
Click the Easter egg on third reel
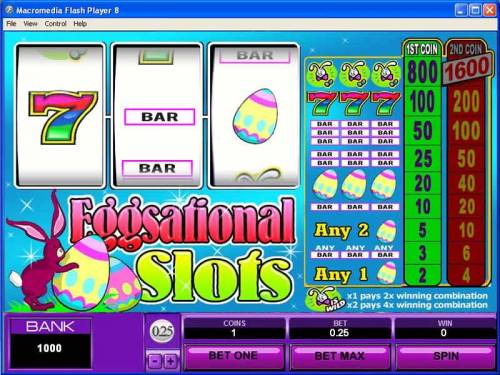point(255,116)
